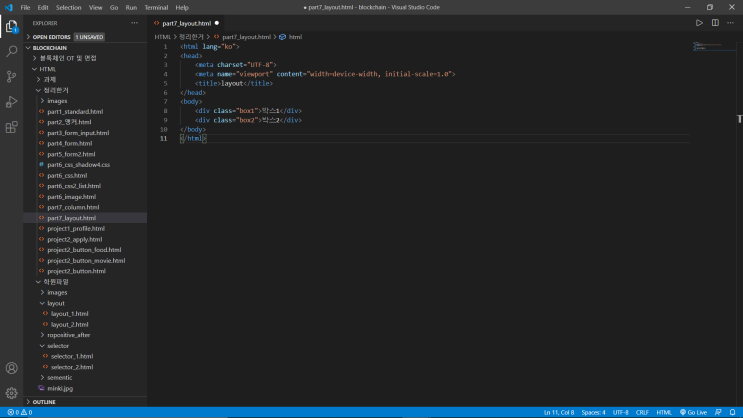Open part1_standard.html in explorer
This screenshot has height=418, width=743.
(x=85, y=111)
